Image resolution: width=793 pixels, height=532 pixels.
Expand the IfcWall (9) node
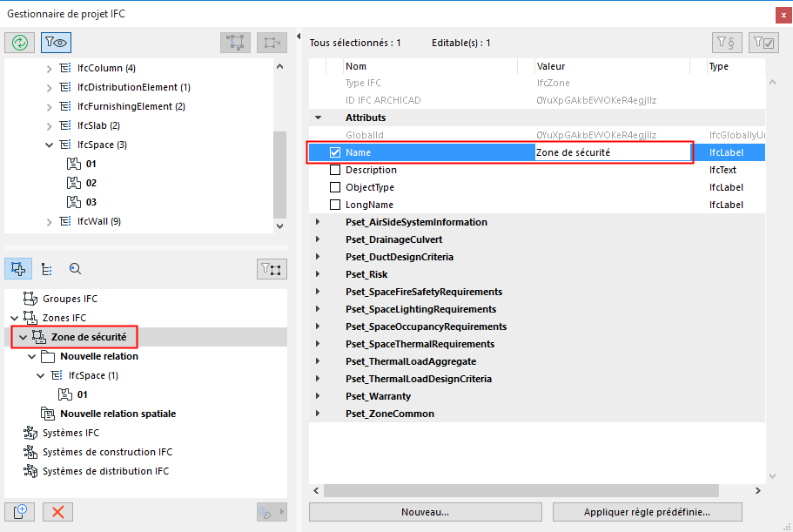pos(51,220)
